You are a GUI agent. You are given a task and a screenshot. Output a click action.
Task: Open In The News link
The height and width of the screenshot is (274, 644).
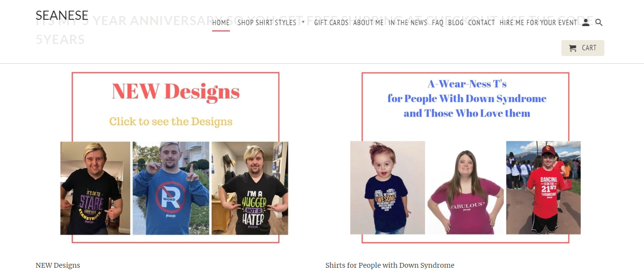[408, 22]
